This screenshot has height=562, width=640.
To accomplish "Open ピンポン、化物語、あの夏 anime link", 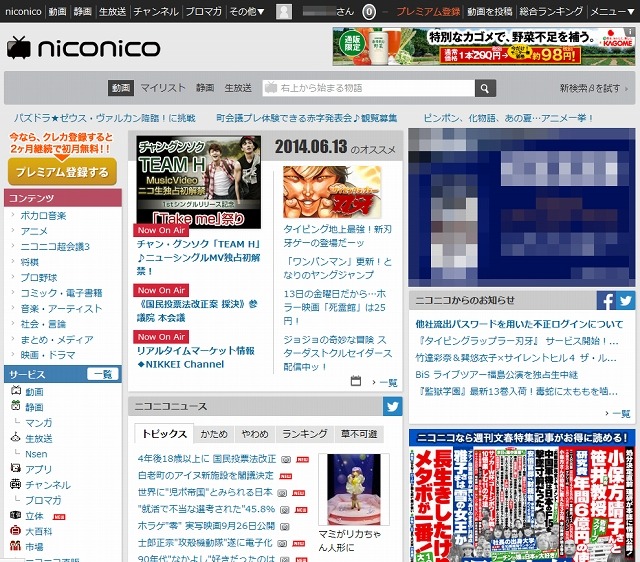I will (x=508, y=118).
